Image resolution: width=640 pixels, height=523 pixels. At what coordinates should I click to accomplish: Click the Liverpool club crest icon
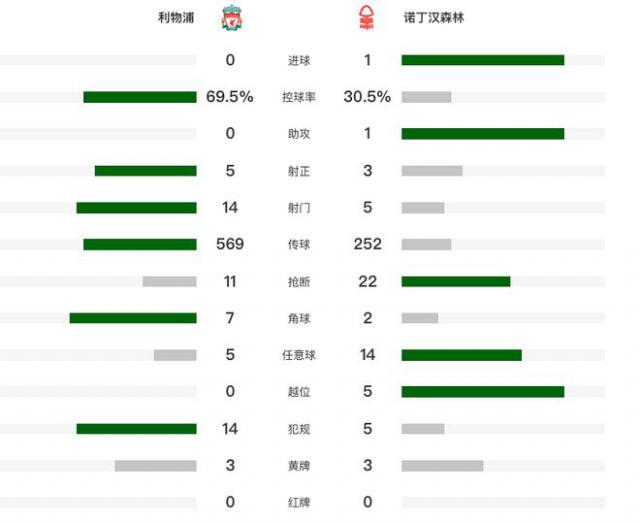coord(231,18)
